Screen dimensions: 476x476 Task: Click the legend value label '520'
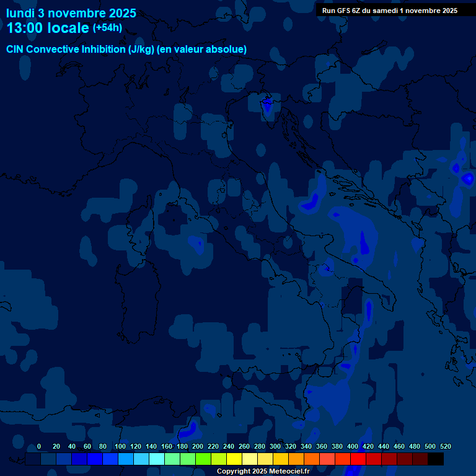[445, 447]
